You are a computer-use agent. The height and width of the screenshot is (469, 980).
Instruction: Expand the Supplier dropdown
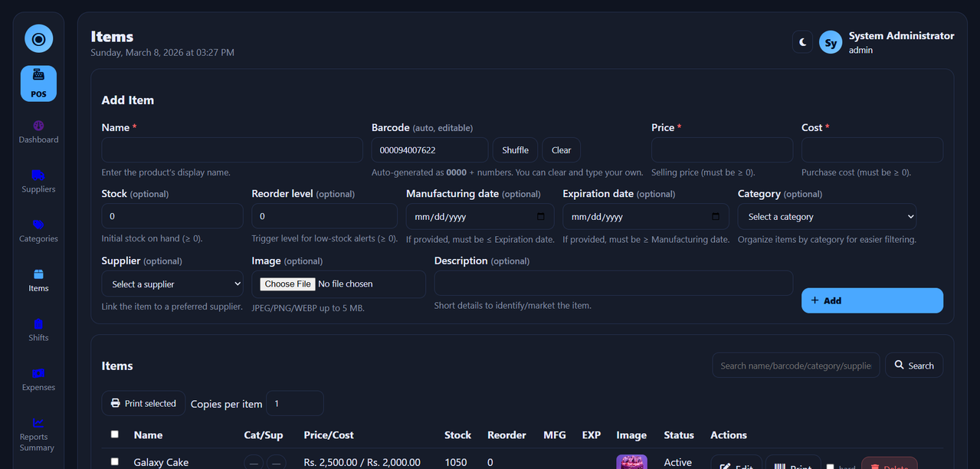(172, 284)
